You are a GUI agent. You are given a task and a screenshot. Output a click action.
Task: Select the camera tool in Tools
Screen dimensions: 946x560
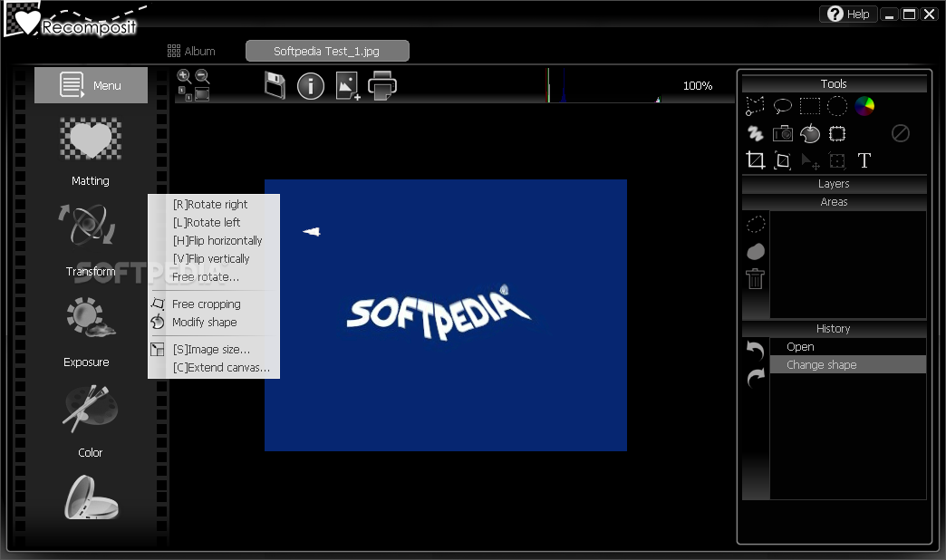coord(783,133)
